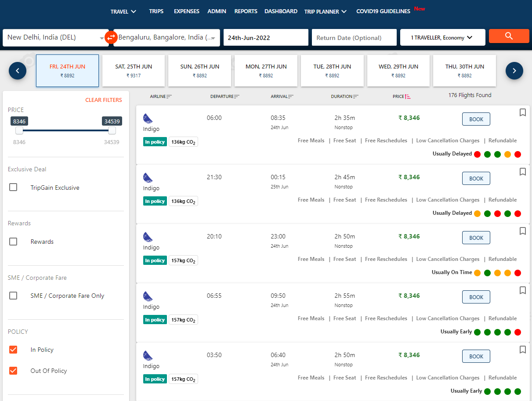Click Indigo logo on 03:50 flight

[148, 355]
